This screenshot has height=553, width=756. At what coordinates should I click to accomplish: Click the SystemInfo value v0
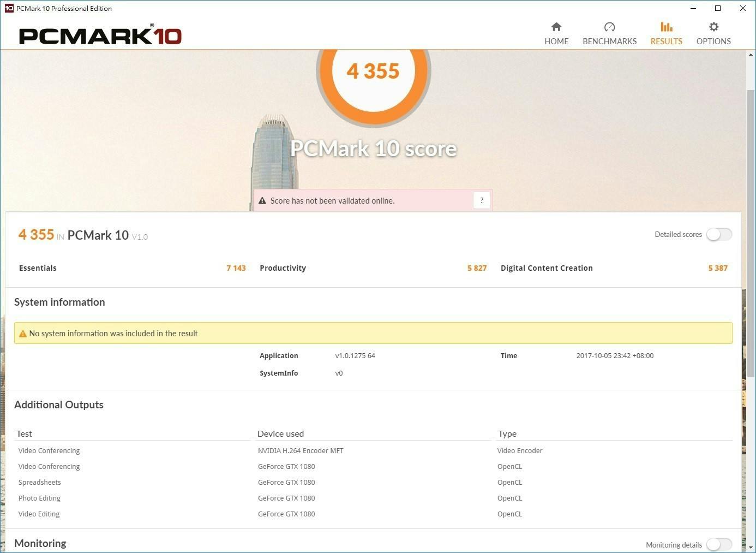point(339,373)
